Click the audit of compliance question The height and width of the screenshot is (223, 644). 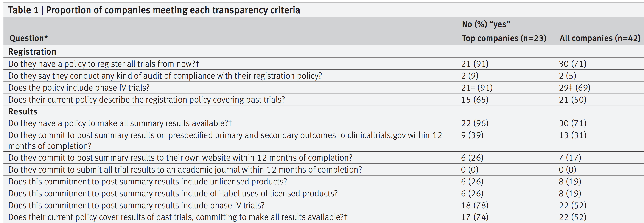pos(165,76)
